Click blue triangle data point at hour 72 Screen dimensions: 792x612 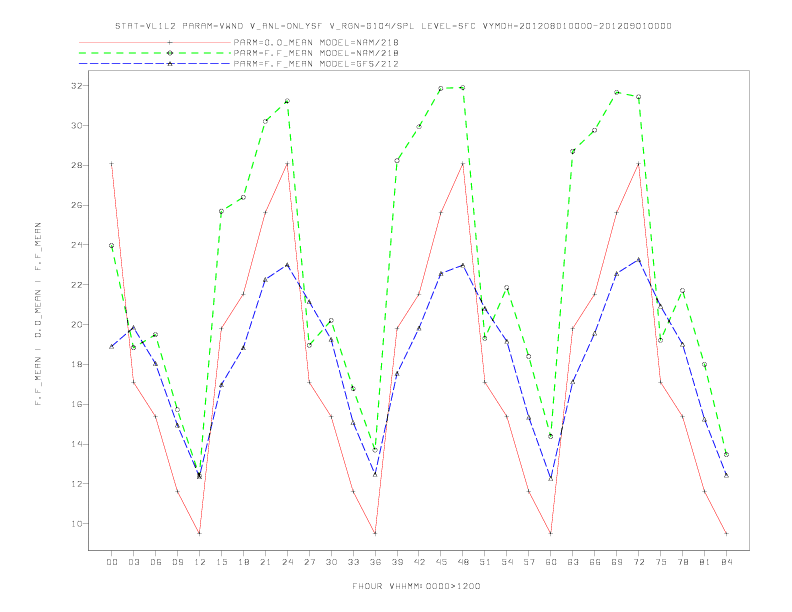click(638, 260)
